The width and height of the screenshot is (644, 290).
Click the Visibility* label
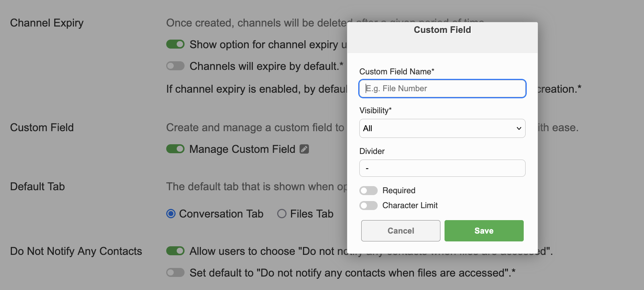tap(375, 111)
